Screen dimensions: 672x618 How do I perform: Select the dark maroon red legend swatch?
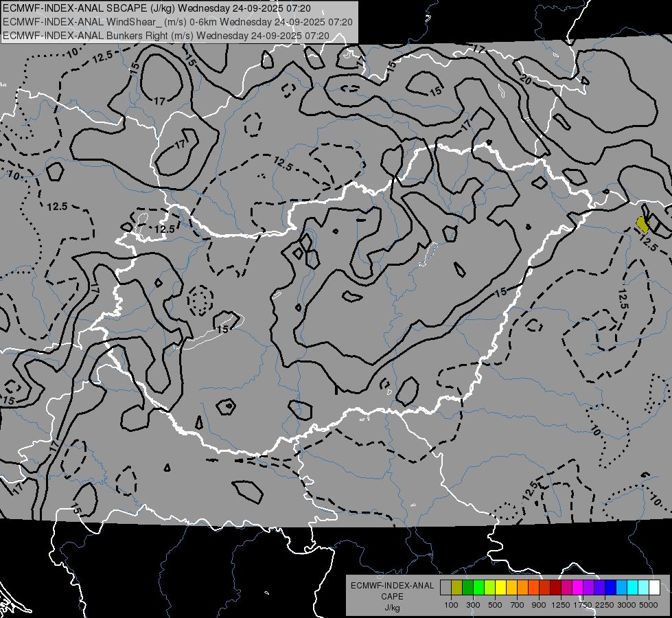pos(556,587)
